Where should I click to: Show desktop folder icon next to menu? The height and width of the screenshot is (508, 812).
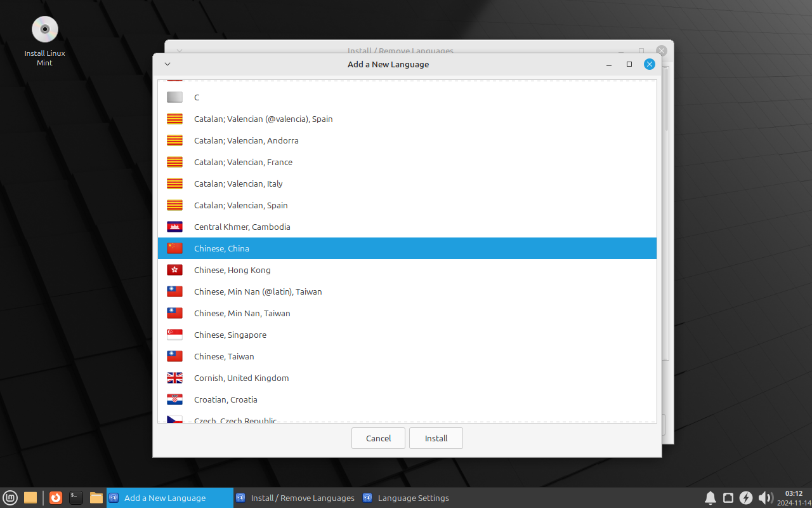point(30,498)
